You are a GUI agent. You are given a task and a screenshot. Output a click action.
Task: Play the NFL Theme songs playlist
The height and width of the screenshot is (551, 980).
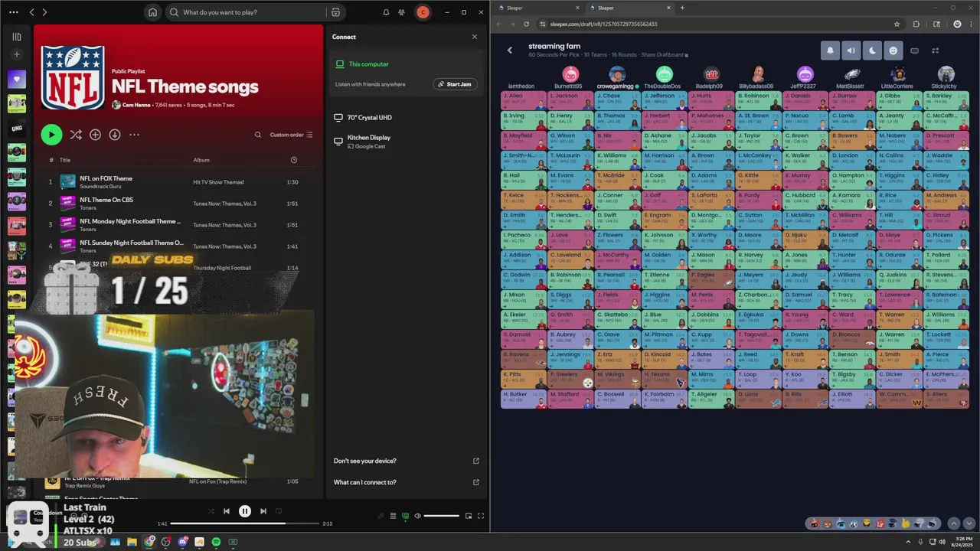point(51,135)
